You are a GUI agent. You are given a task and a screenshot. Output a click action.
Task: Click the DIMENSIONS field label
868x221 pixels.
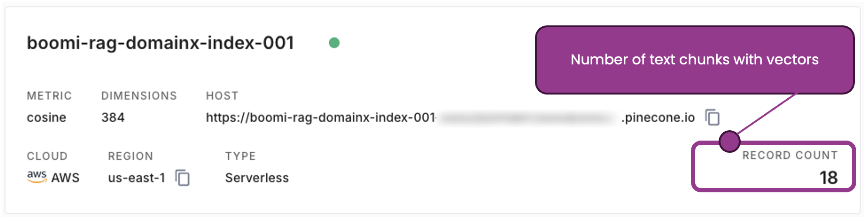(x=139, y=96)
